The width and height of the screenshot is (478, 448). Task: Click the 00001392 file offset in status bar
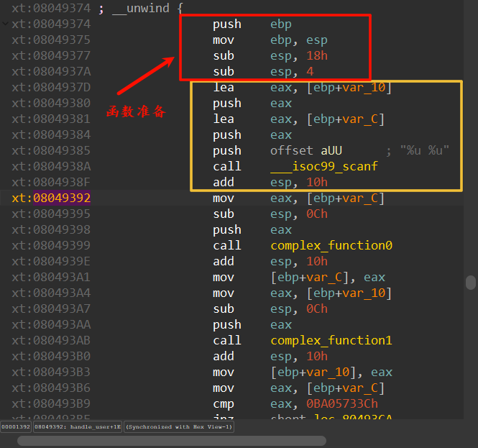click(16, 426)
